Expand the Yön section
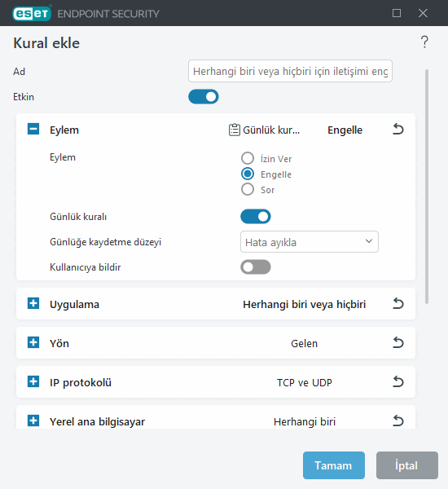448x489 pixels. [33, 342]
